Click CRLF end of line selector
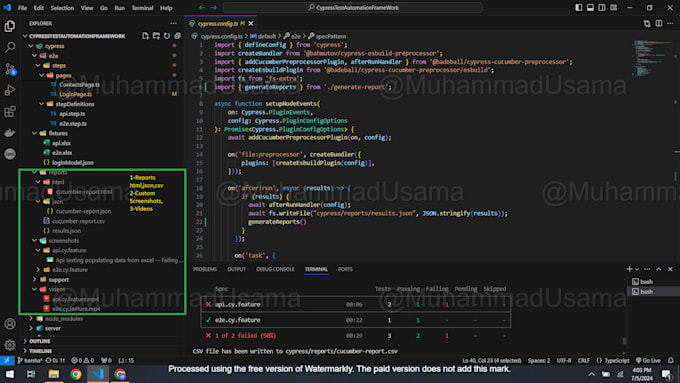The width and height of the screenshot is (680, 383). (584, 360)
